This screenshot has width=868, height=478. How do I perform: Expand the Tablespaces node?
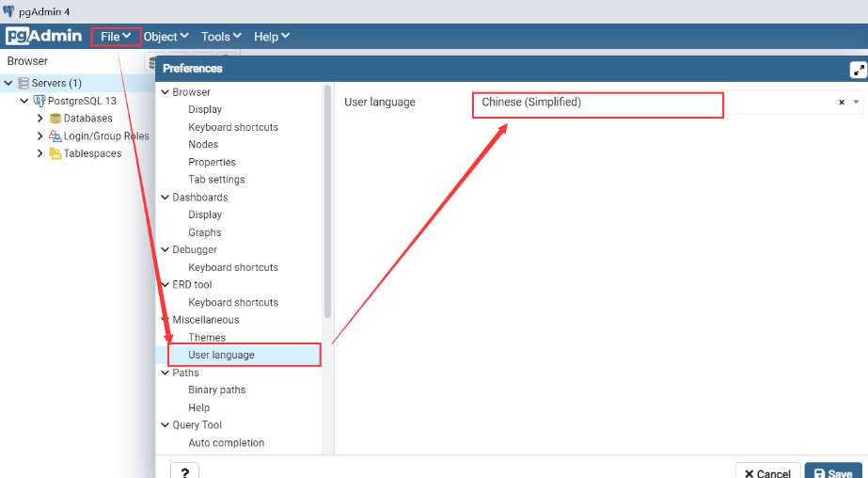[x=39, y=153]
